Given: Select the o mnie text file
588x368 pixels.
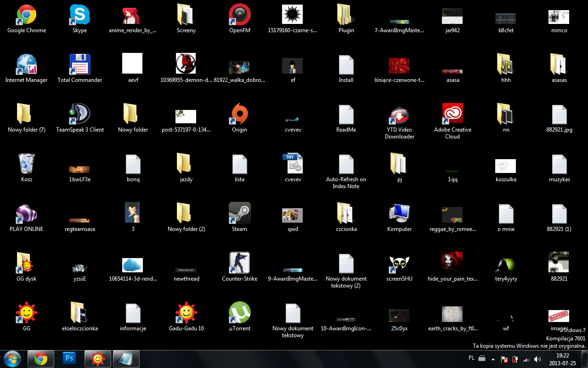Looking at the screenshot, I should click(x=506, y=214).
